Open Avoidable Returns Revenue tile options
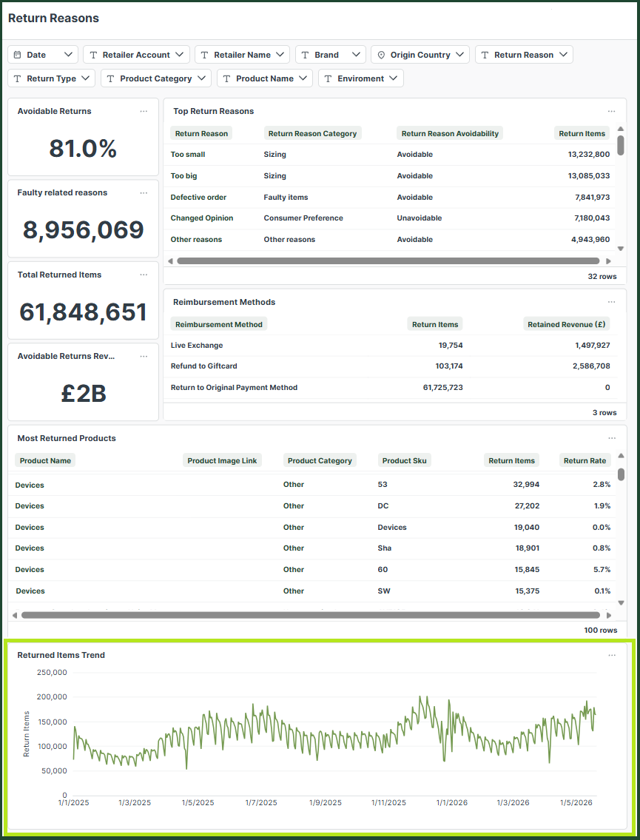 144,356
